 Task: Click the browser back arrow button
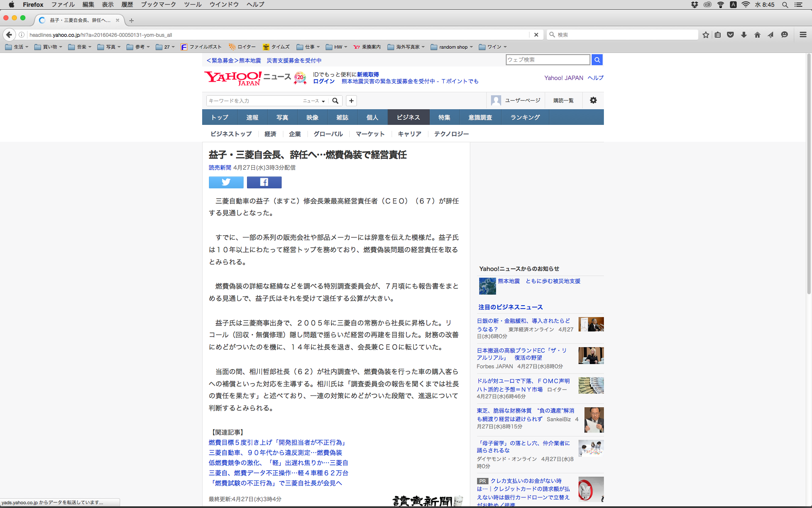[9, 35]
